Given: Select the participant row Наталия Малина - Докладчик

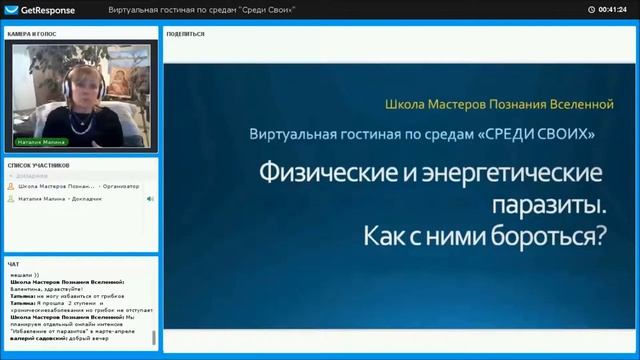Looking at the screenshot, I should coord(80,199).
